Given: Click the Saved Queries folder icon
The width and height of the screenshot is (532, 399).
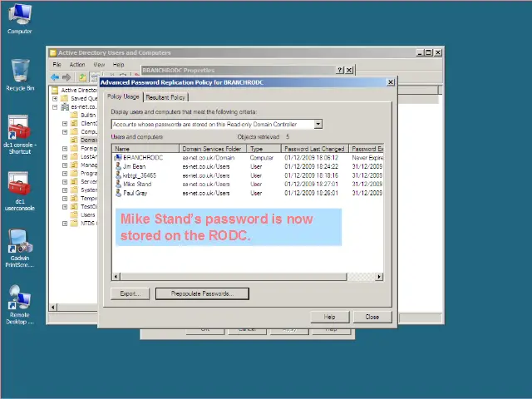Looking at the screenshot, I should tap(65, 98).
